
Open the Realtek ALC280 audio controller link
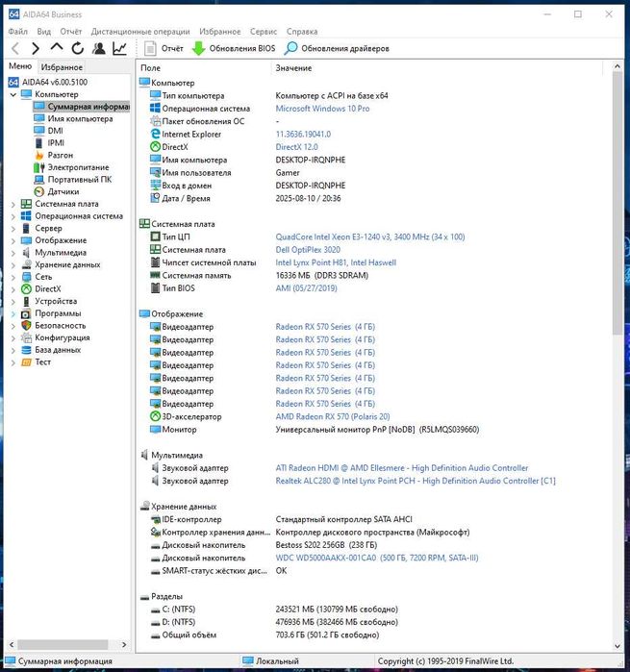416,481
